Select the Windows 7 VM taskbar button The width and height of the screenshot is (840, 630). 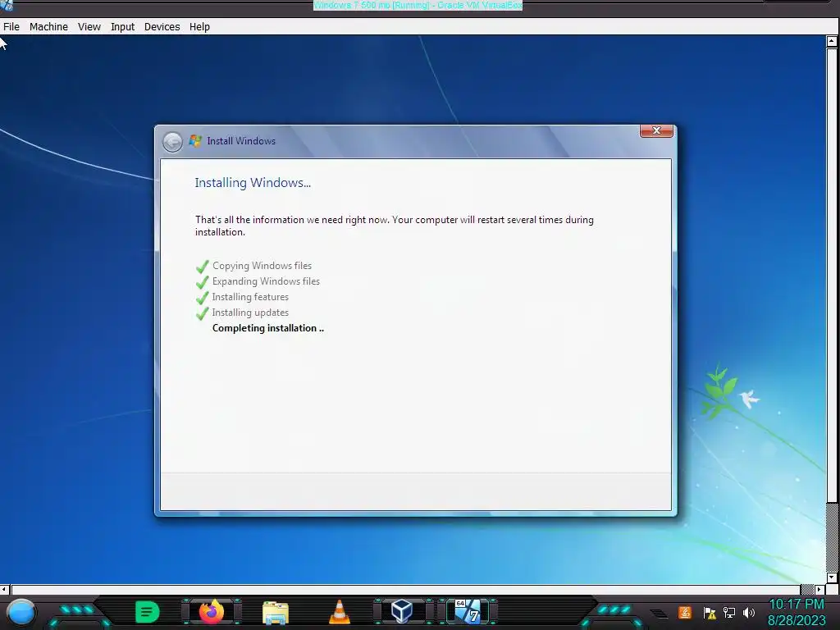(x=468, y=611)
